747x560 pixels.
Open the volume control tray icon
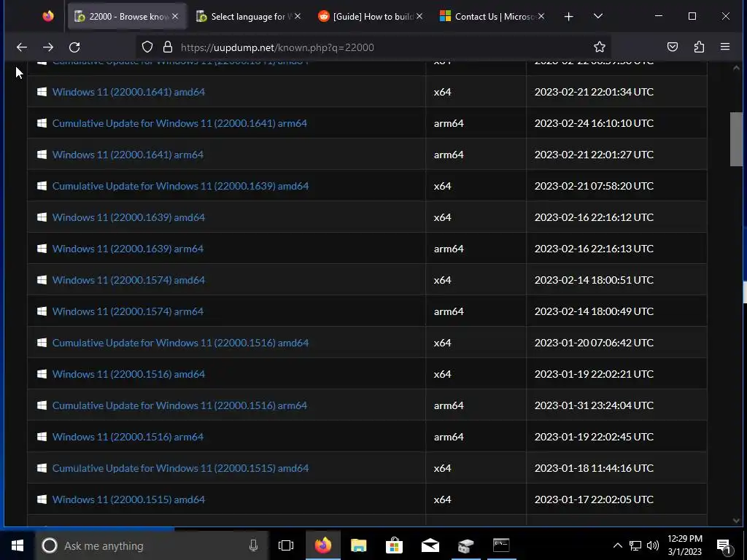click(x=653, y=545)
